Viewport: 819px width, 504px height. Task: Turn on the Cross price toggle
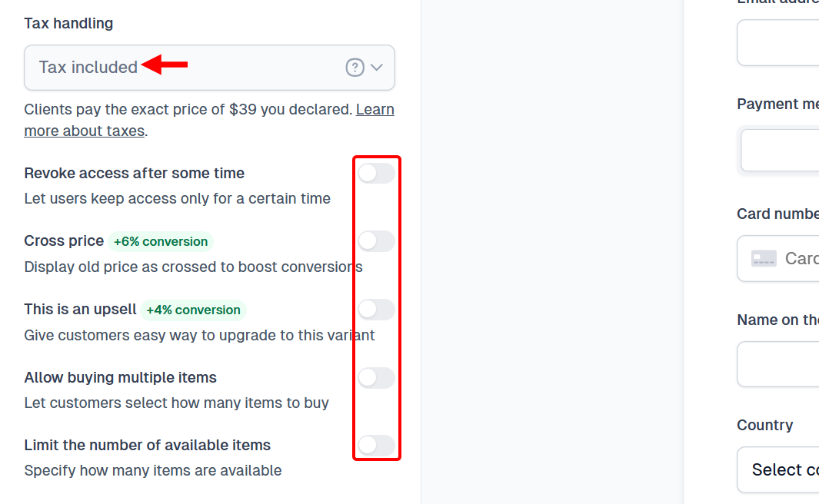(x=376, y=240)
